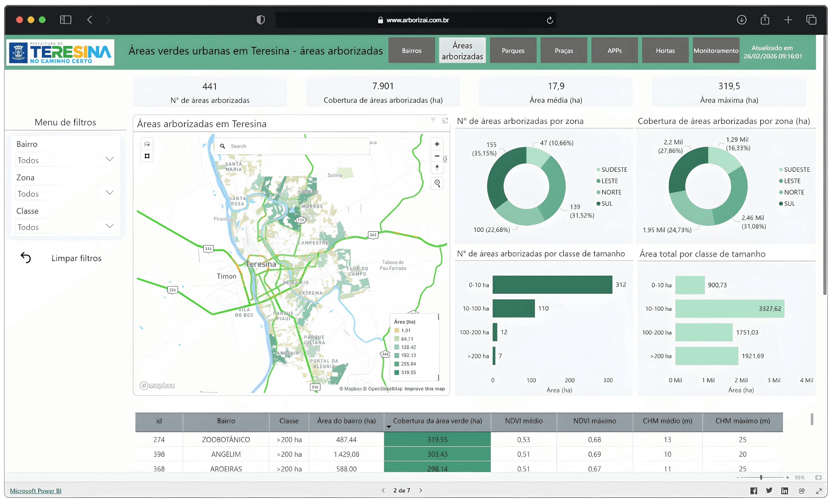
Task: Expand the Zona filter dropdown
Action: pyautogui.click(x=109, y=193)
